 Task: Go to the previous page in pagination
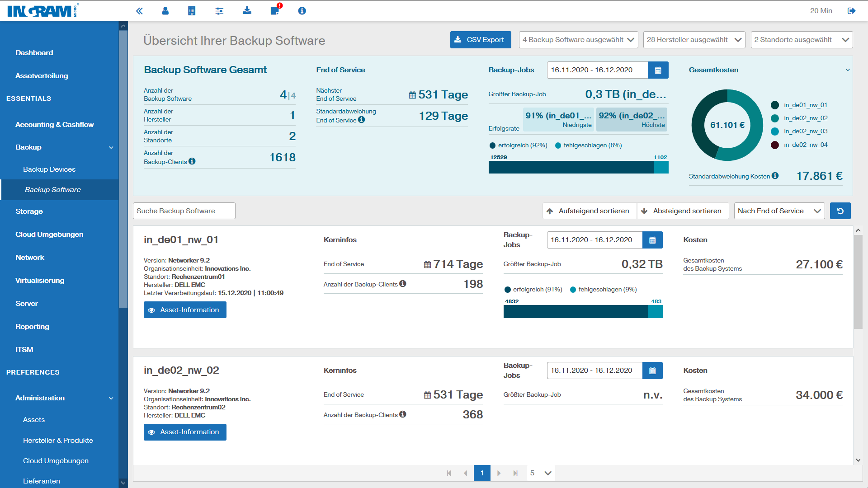(x=466, y=473)
